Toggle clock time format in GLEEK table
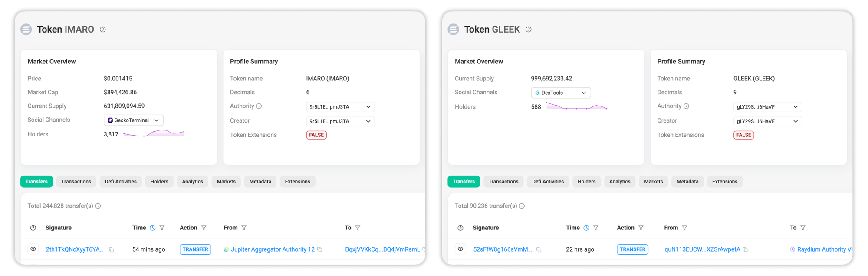 coord(586,228)
